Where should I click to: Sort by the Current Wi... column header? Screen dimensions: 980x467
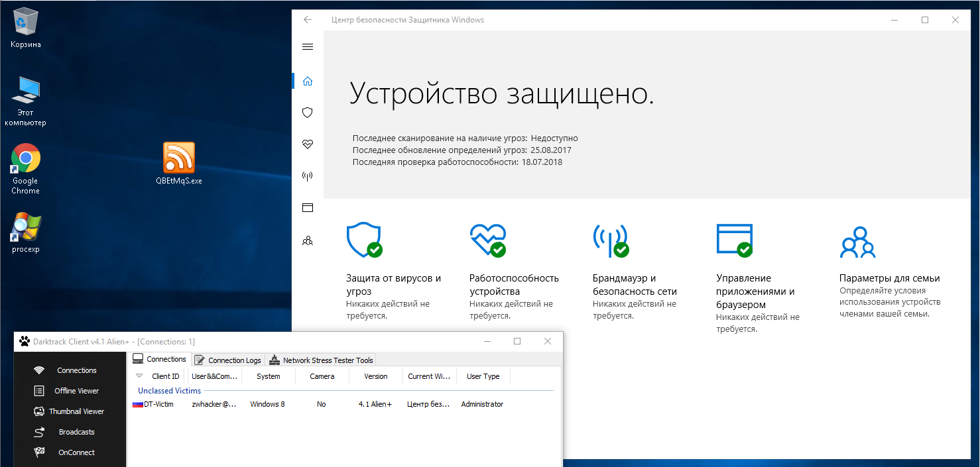coord(430,376)
